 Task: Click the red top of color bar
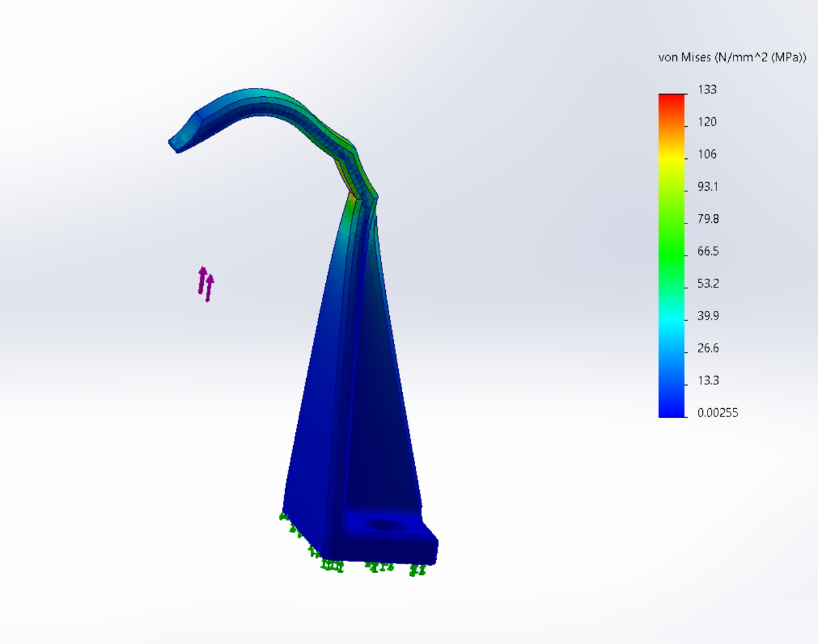pos(672,99)
